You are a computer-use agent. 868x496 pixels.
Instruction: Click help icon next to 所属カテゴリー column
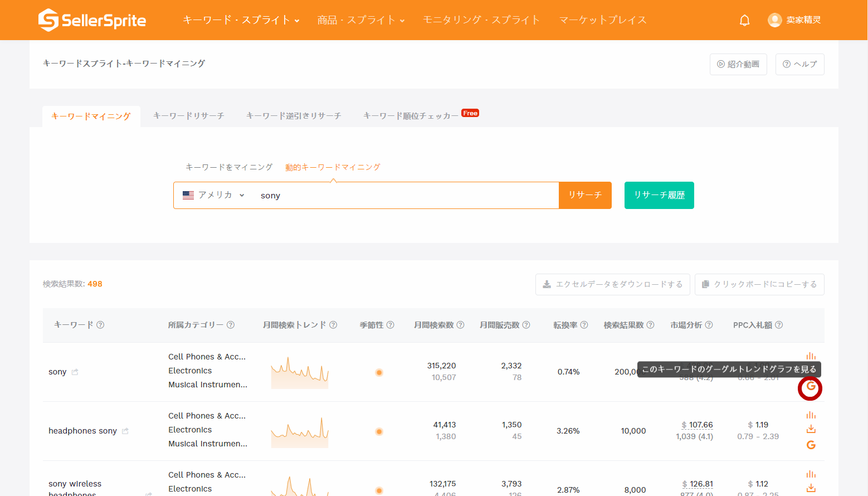231,325
